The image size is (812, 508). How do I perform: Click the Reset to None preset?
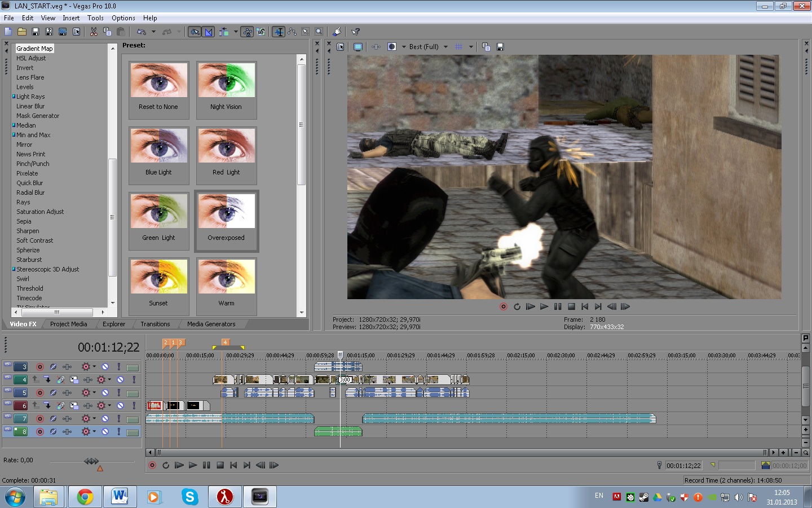click(x=158, y=90)
